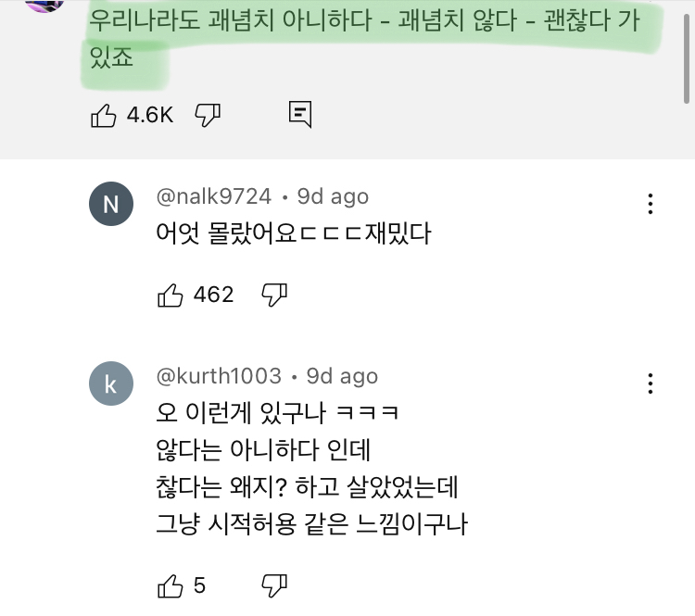Dislike @kurth1003's reply

coord(274,585)
